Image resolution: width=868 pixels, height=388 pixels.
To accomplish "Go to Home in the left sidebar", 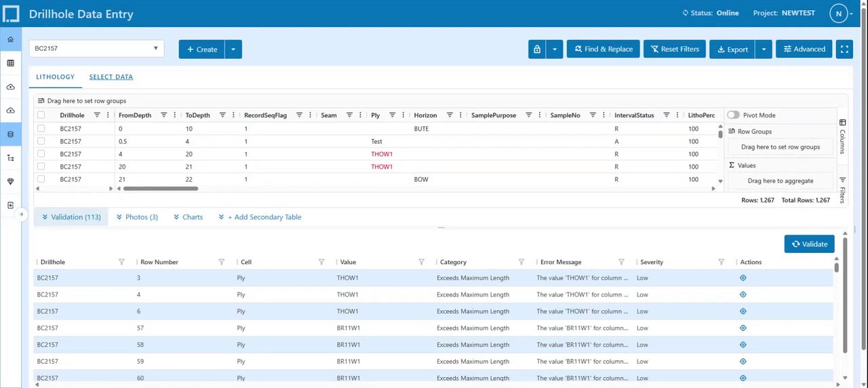I will [10, 39].
